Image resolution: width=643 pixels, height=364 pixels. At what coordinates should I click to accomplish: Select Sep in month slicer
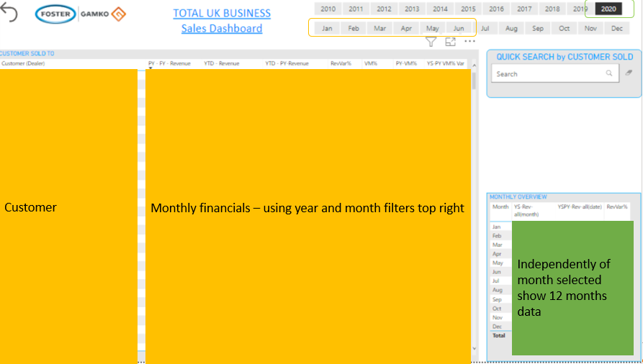coord(538,28)
